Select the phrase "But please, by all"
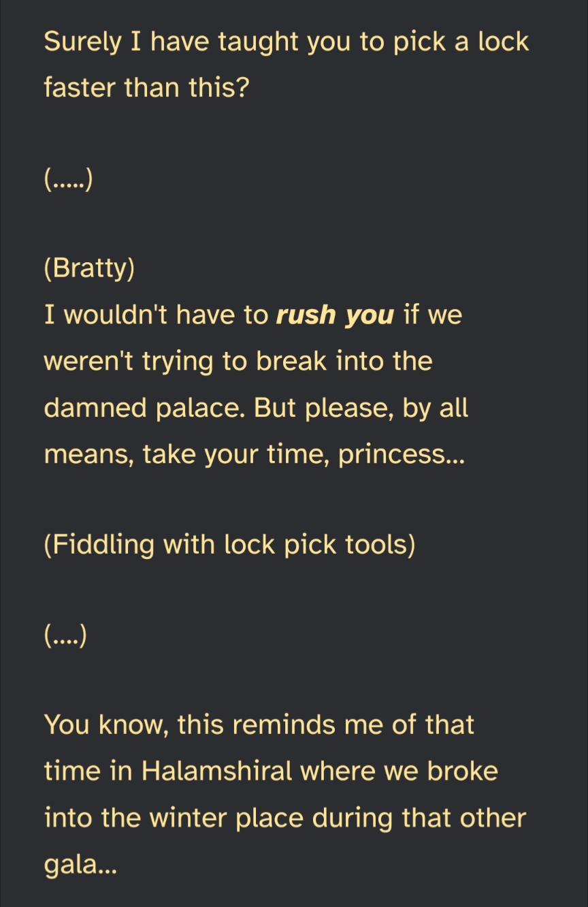The image size is (588, 907). coord(387,408)
